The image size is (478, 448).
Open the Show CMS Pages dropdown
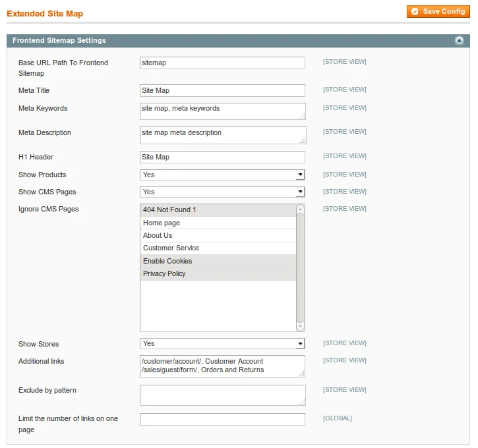tap(222, 192)
